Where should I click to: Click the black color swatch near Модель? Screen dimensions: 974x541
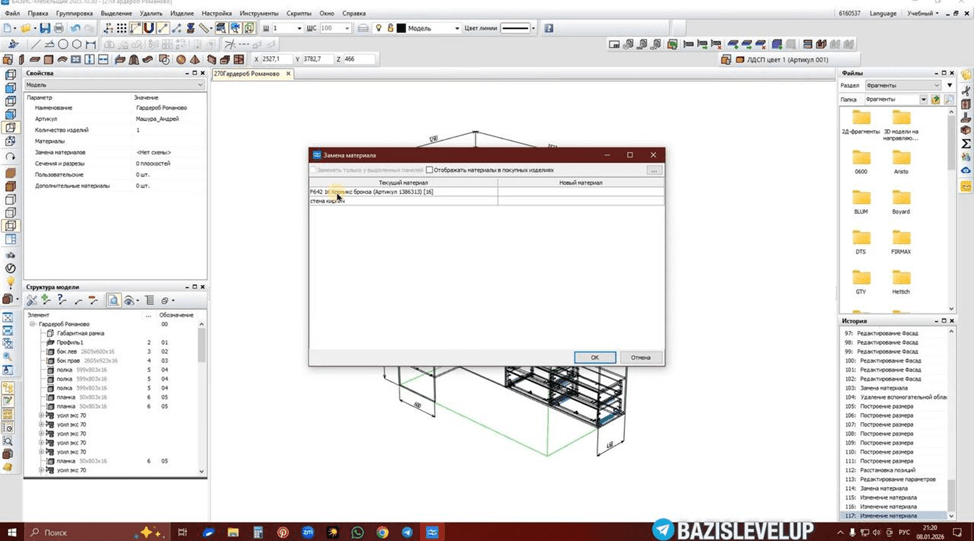[x=401, y=28]
